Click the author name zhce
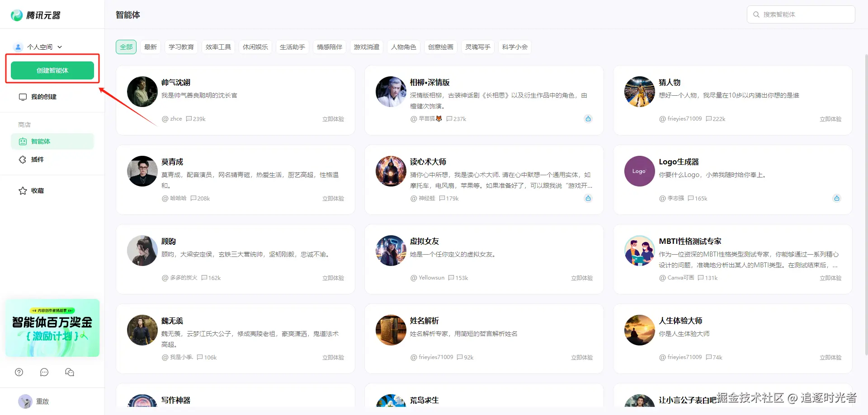Screen dimensions: 868x415 coord(176,119)
